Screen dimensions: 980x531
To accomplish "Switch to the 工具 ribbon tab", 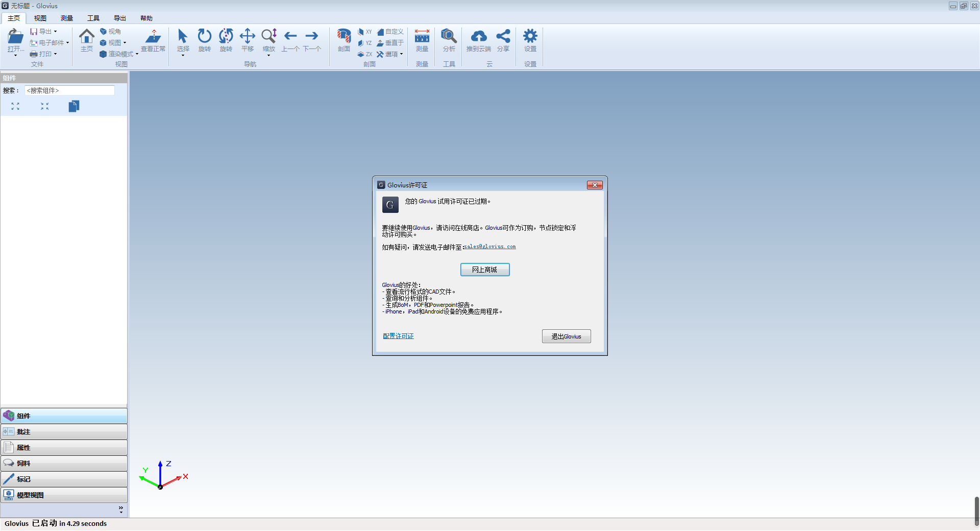I will point(93,18).
